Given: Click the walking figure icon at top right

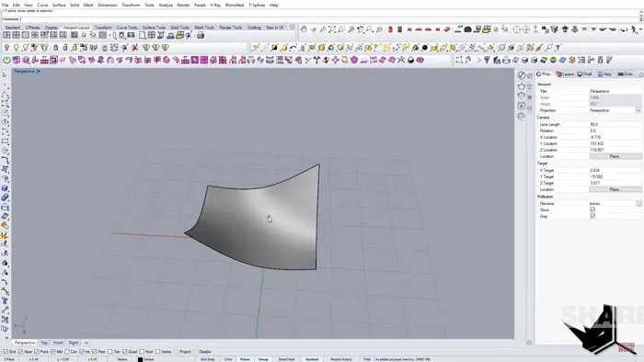Looking at the screenshot, I should [x=634, y=29].
